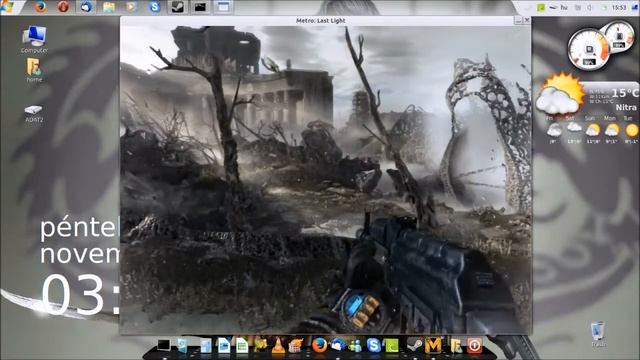Screen dimensions: 640x360
Task: Open the green square icon in dock
Action: [392, 346]
